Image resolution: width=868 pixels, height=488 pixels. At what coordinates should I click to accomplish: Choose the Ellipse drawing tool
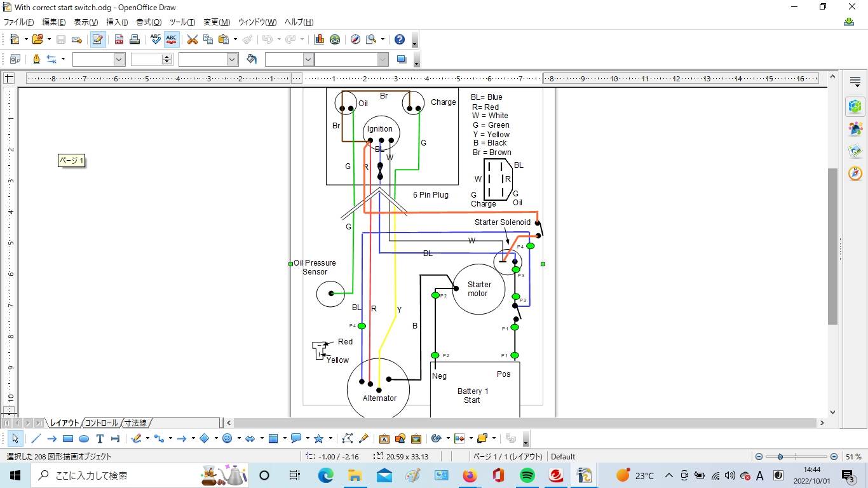click(84, 438)
